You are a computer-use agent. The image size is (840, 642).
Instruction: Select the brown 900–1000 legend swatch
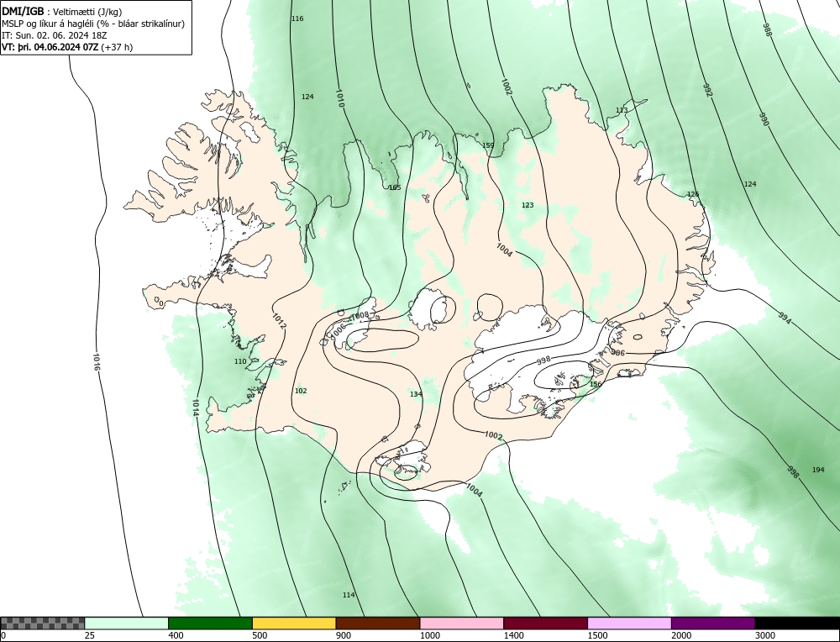(x=378, y=623)
